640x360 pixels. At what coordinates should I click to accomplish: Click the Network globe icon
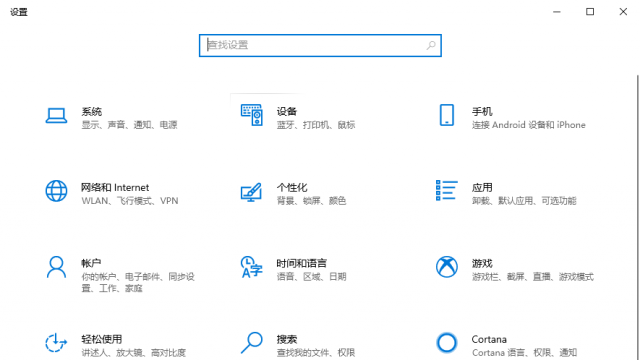coord(56,191)
